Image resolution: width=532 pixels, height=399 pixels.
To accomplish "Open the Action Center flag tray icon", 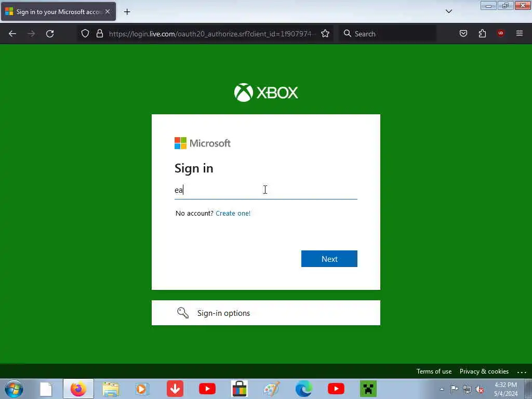I will tap(454, 389).
